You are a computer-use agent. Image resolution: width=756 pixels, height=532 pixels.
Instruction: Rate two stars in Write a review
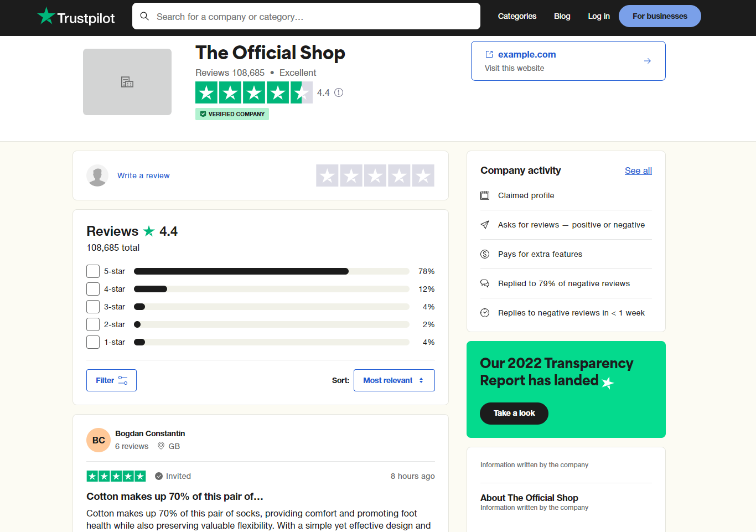[x=351, y=175]
